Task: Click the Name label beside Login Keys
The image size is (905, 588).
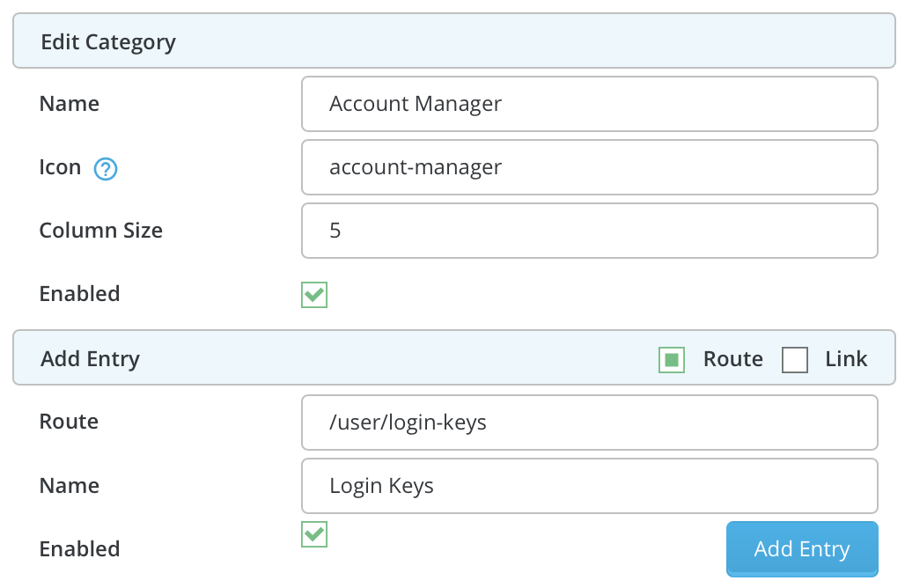Action: click(69, 486)
